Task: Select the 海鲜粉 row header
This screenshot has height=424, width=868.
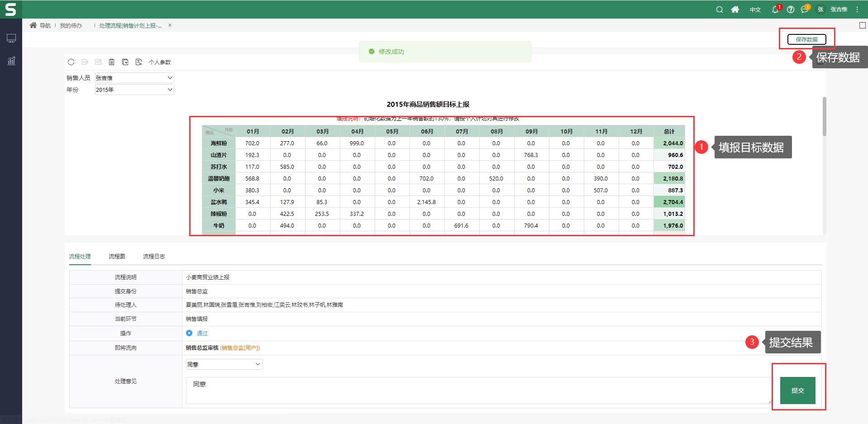Action: 219,143
